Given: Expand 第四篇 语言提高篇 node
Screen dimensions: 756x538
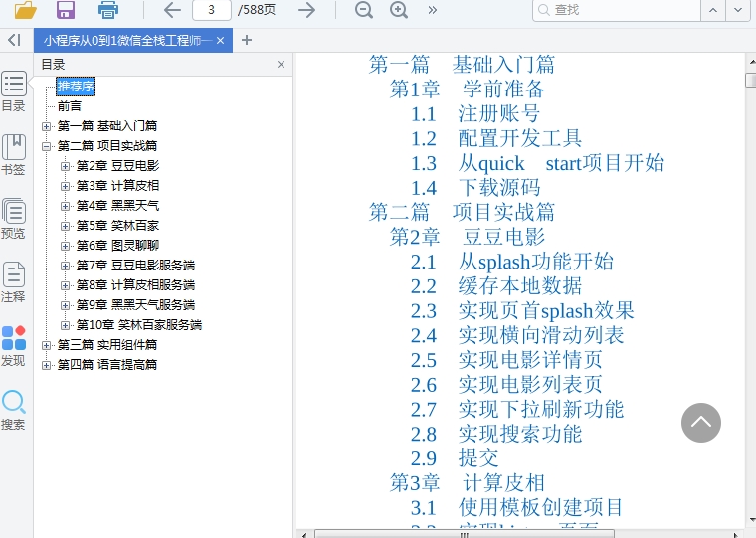Looking at the screenshot, I should click(x=47, y=365).
